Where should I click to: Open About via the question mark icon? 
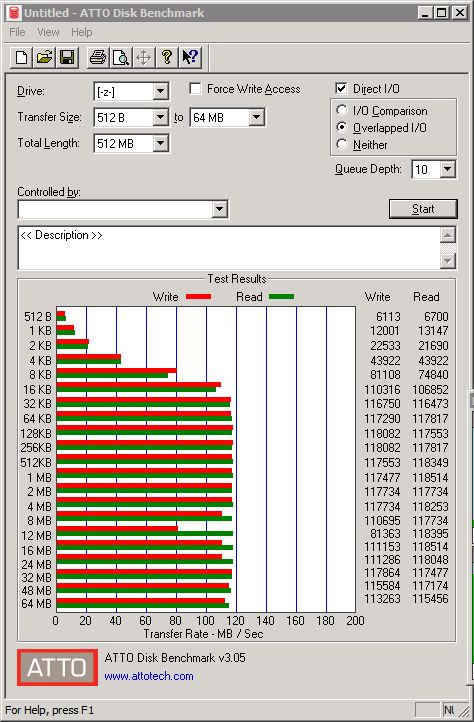click(x=167, y=58)
